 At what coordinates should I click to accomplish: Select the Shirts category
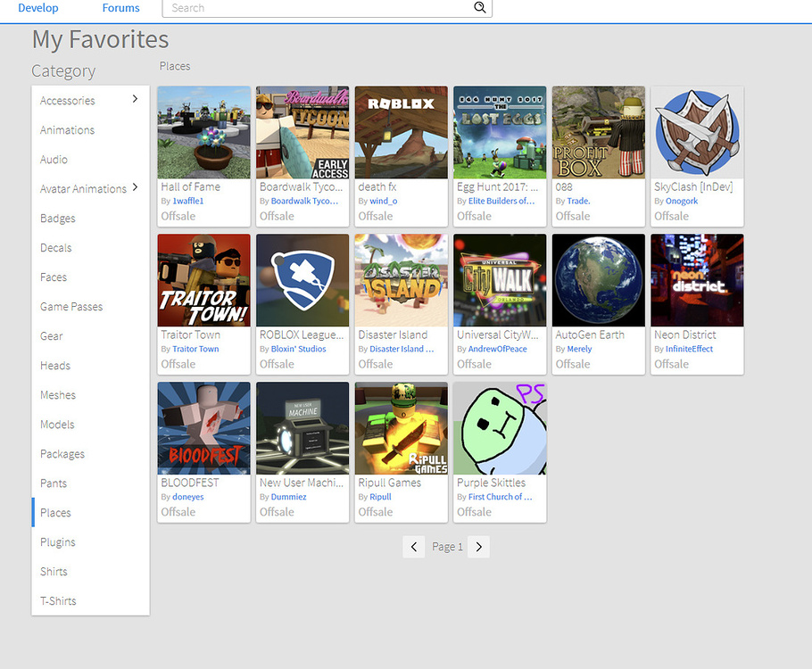coord(91,572)
